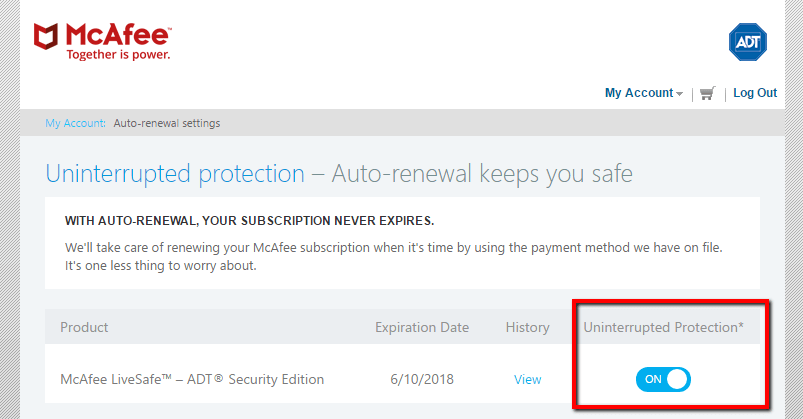Open the shopping cart icon
803x419 pixels.
(708, 93)
